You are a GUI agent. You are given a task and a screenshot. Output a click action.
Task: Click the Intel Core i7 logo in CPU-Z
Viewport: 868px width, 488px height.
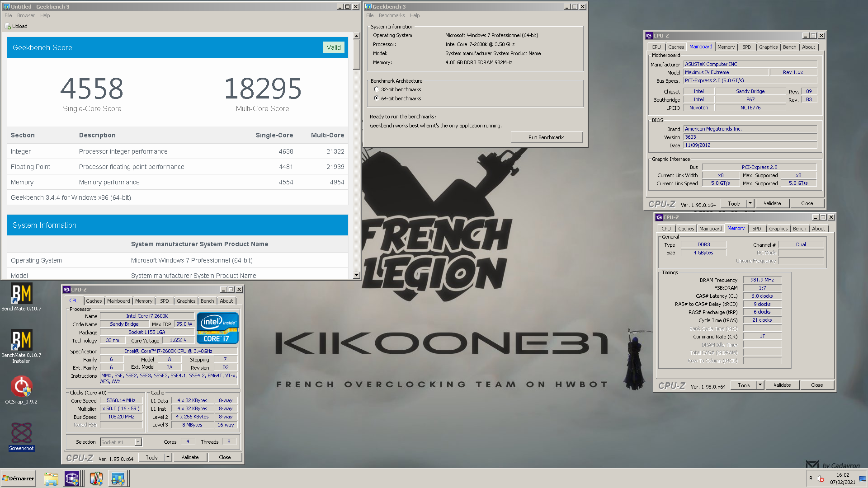click(x=217, y=328)
